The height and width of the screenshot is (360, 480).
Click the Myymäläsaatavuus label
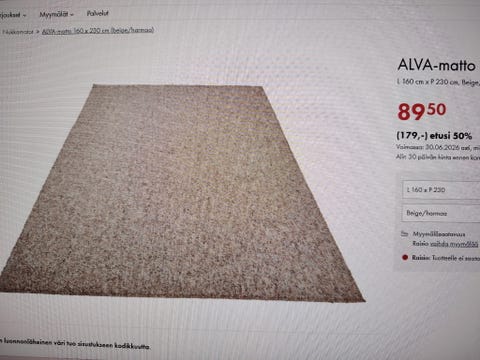point(439,234)
